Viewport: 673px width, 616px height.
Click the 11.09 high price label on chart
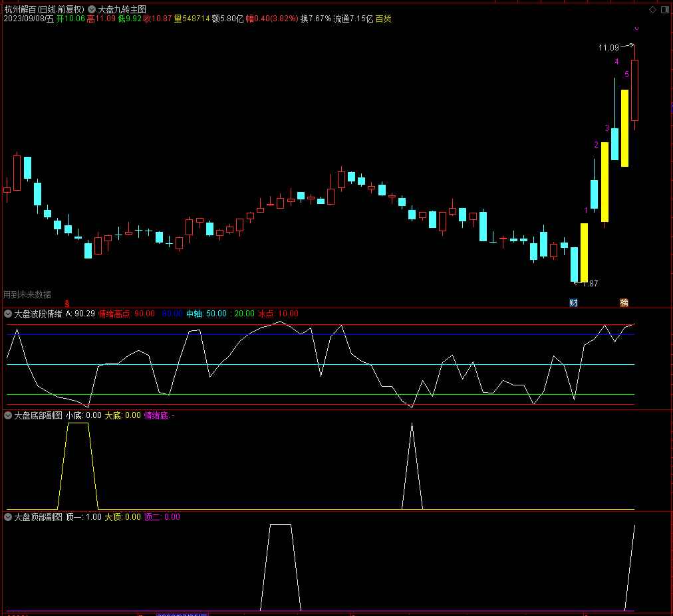608,48
